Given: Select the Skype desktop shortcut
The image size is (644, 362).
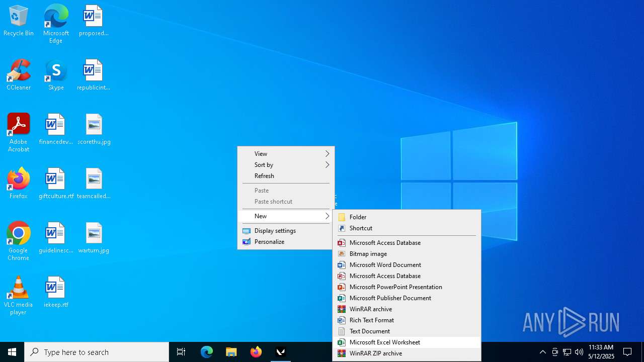Looking at the screenshot, I should 56,75.
